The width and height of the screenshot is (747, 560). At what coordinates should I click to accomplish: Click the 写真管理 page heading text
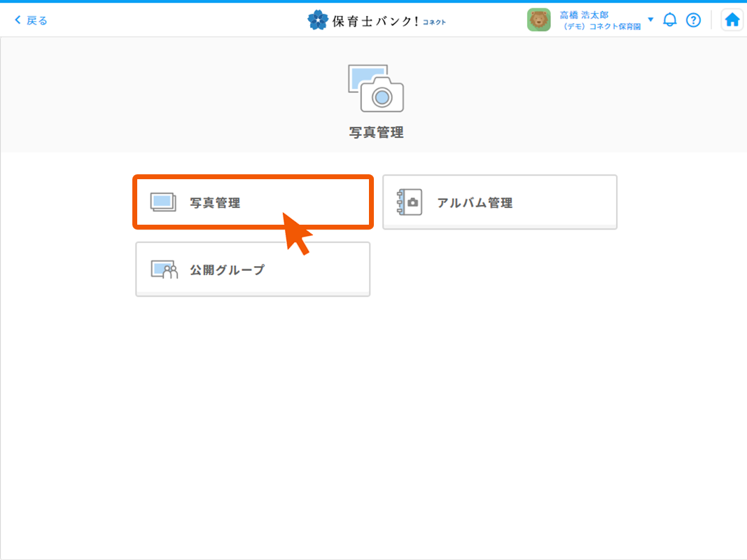click(x=377, y=132)
